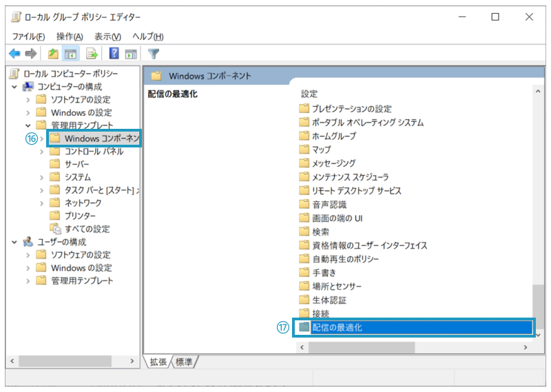The height and width of the screenshot is (392, 551).
Task: Select ホームグループ folder in list
Action: click(x=334, y=136)
